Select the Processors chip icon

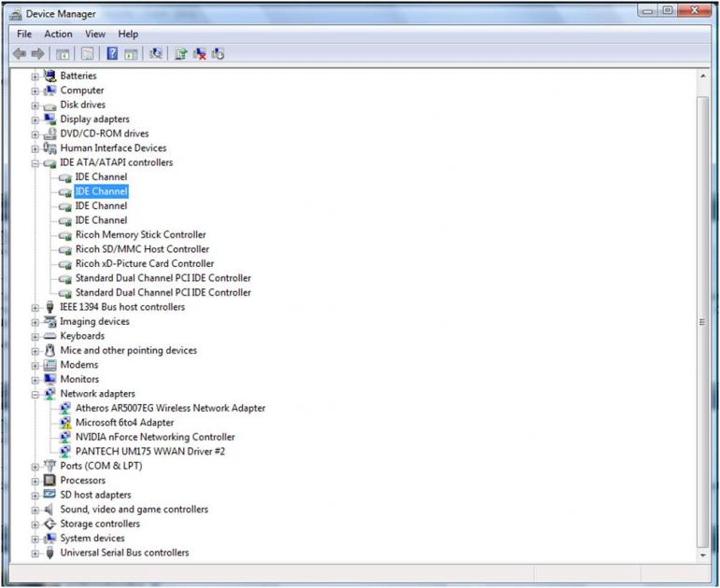point(49,480)
